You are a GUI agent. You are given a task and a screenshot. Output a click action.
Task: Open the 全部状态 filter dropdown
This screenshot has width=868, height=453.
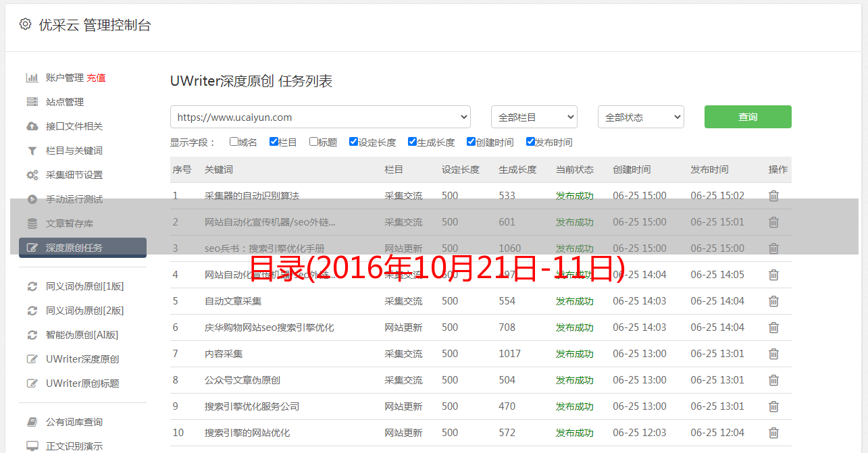pos(640,117)
